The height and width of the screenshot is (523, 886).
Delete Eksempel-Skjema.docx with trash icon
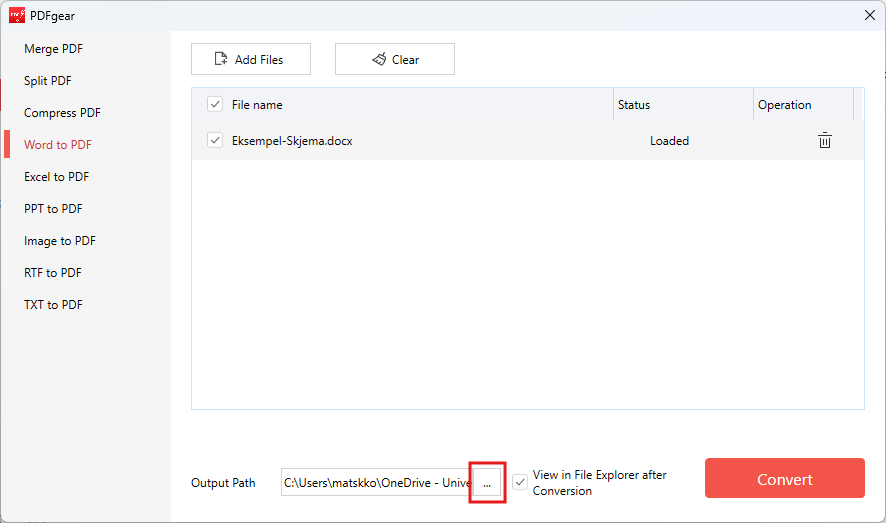click(824, 140)
